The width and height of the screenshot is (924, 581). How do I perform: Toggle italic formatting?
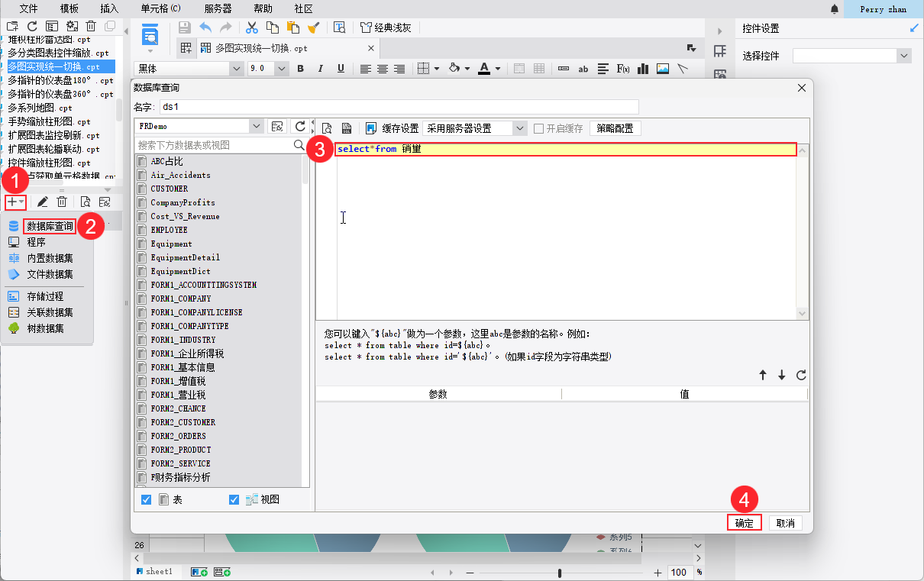(x=321, y=69)
